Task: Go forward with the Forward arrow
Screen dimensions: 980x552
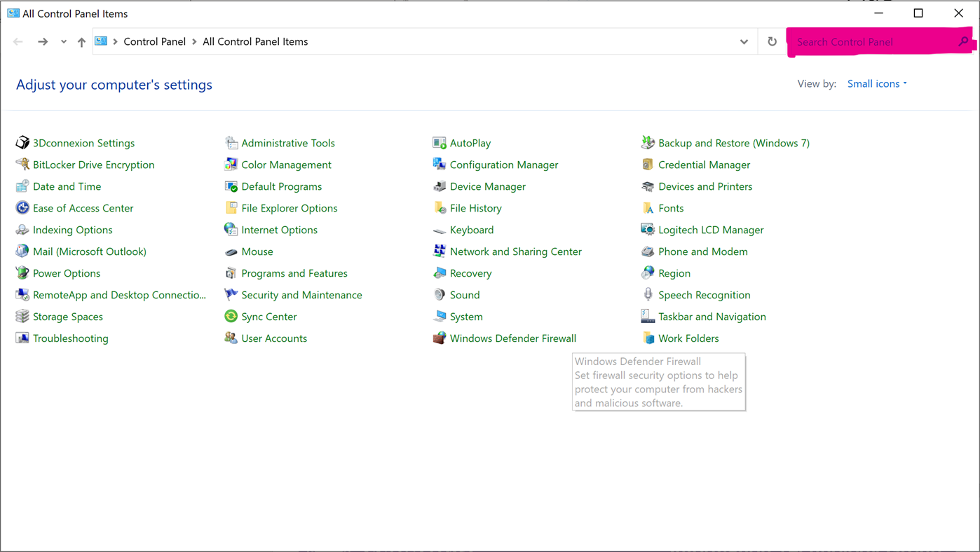Action: pos(43,42)
